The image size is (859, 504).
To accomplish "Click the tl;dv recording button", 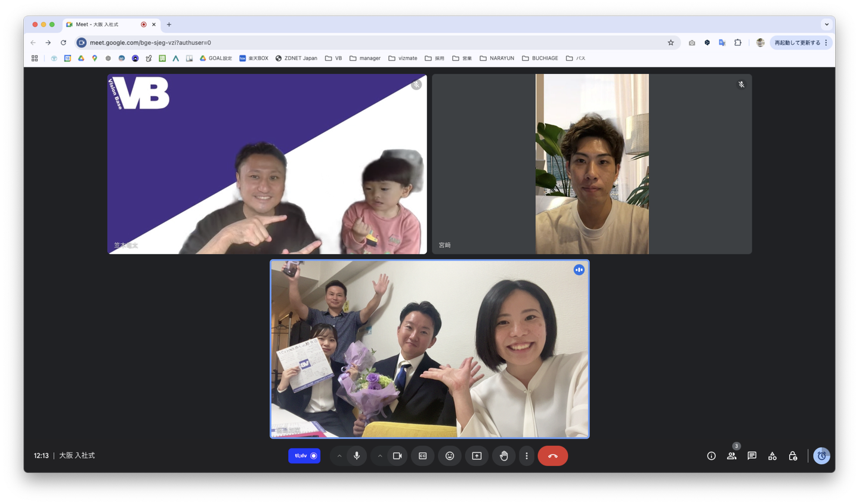I will point(304,456).
